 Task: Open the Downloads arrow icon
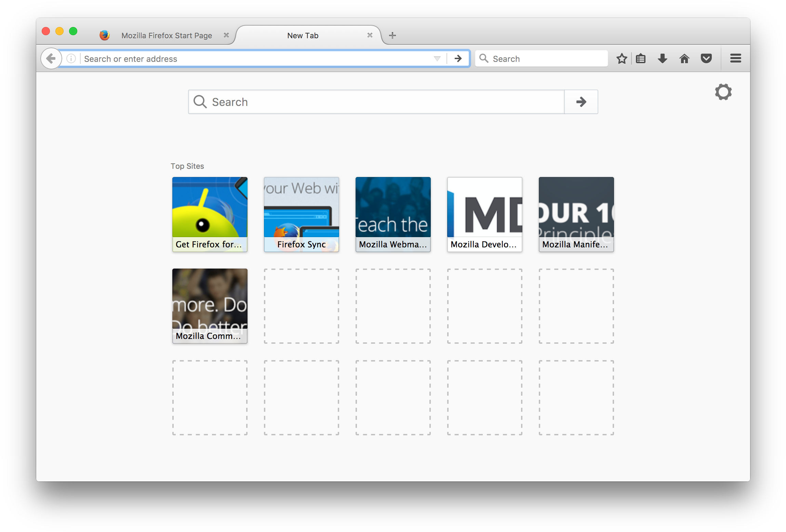[x=663, y=58]
